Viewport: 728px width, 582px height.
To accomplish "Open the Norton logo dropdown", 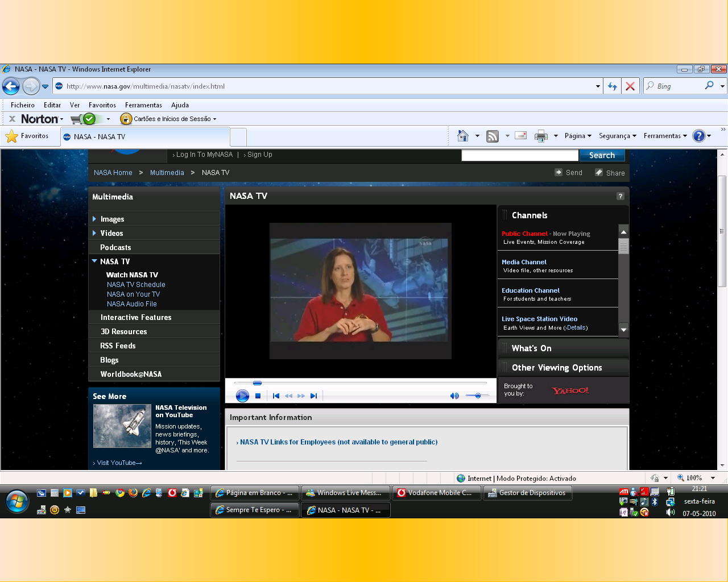I will pos(42,119).
